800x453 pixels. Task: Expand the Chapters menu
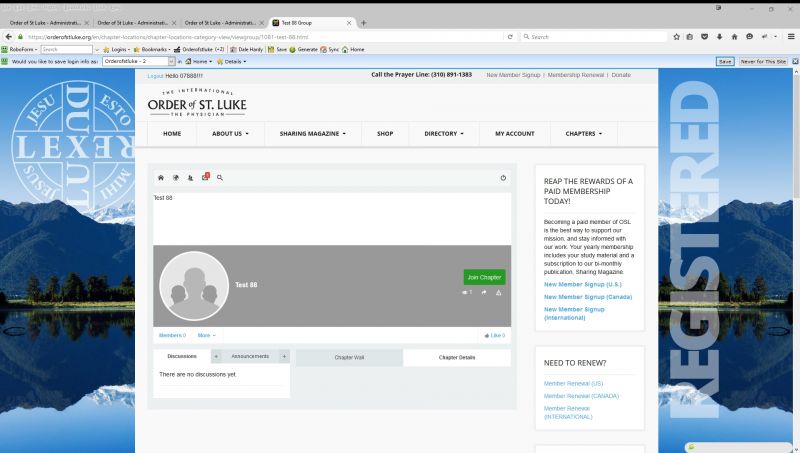coord(584,134)
